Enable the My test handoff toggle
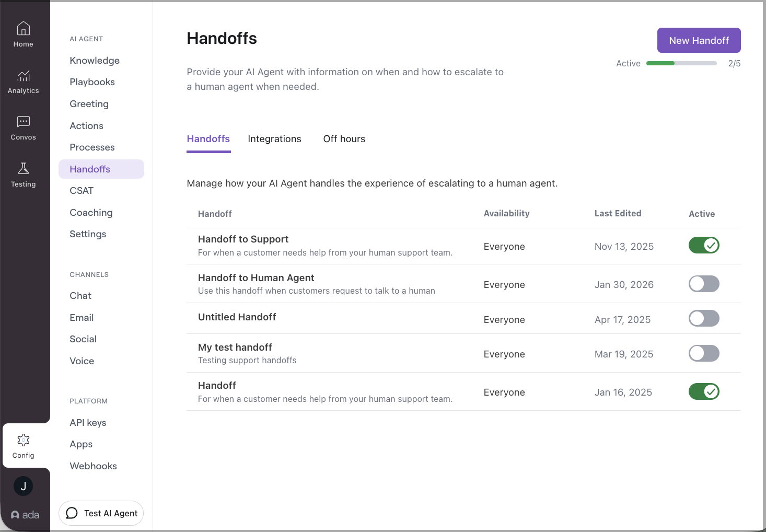Viewport: 766px width, 532px height. 704,353
